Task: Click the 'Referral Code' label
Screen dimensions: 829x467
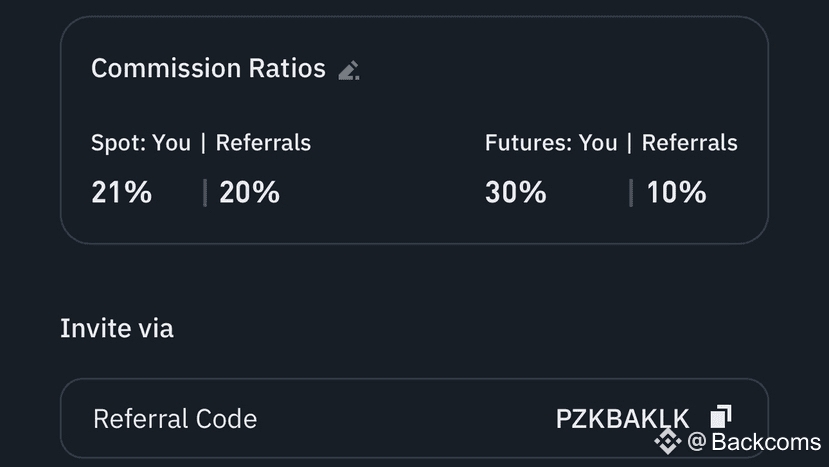Action: 174,418
